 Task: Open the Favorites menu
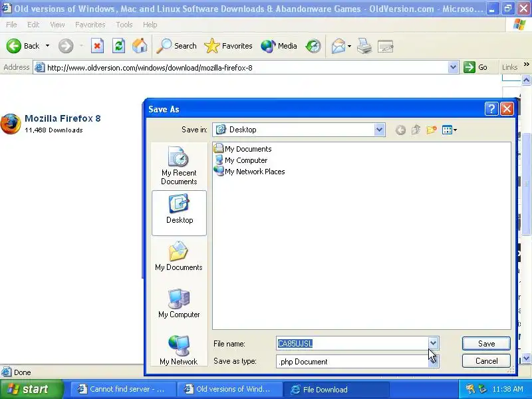pos(90,25)
